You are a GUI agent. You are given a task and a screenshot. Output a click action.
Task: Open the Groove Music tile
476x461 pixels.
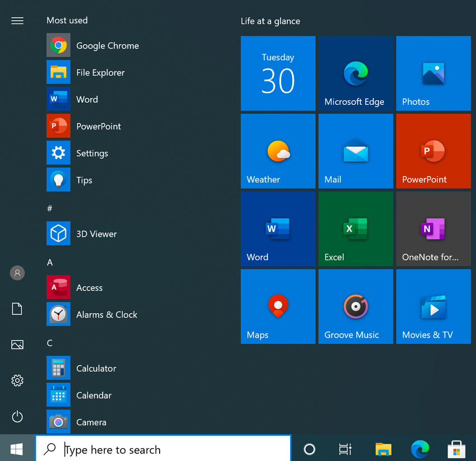355,306
